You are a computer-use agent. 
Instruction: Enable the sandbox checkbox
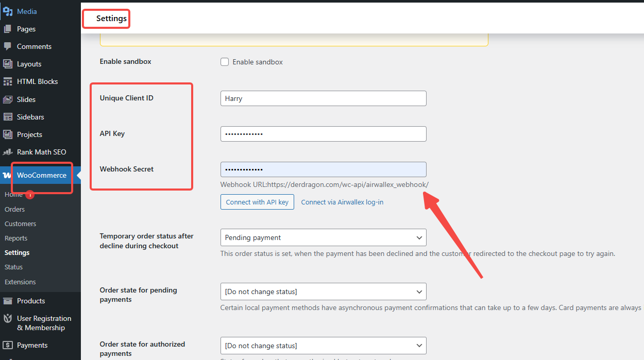tap(225, 61)
